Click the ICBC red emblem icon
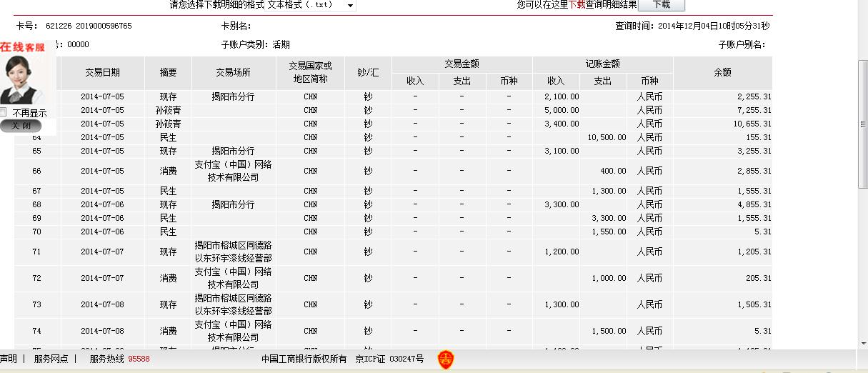Image resolution: width=868 pixels, height=373 pixels. pyautogui.click(x=446, y=359)
